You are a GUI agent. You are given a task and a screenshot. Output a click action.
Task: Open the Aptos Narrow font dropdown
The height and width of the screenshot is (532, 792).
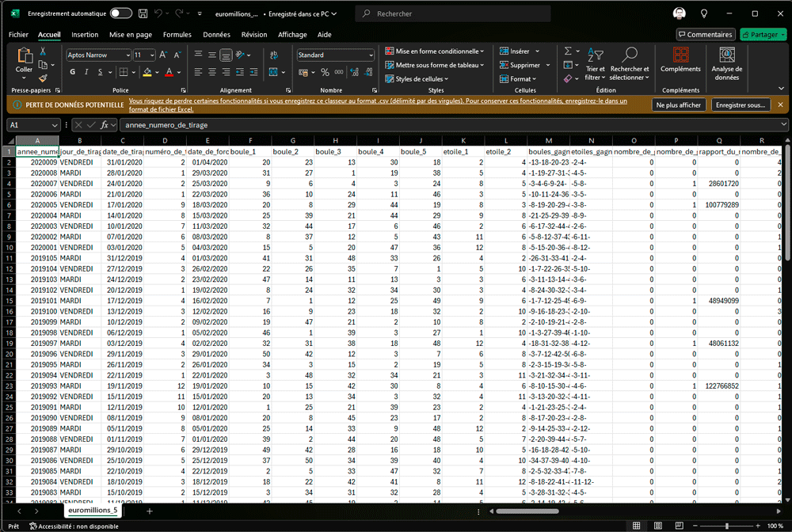coord(128,55)
